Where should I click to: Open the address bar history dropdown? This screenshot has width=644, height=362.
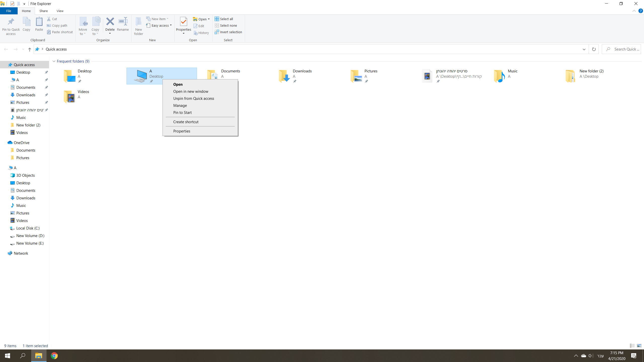[584, 49]
